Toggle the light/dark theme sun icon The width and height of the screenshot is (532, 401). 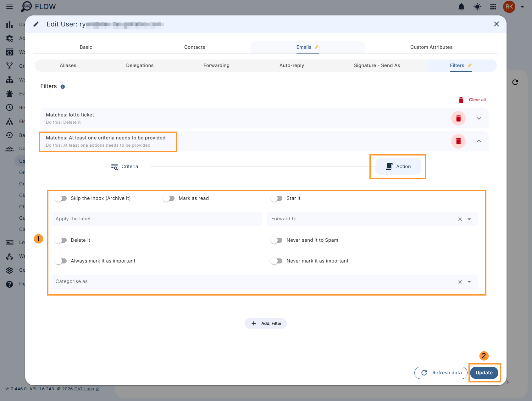[x=477, y=7]
